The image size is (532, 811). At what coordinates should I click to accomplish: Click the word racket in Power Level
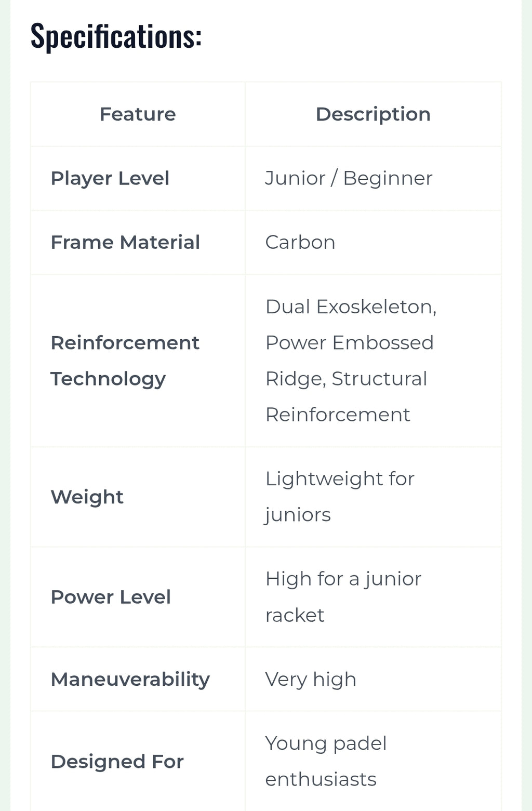pos(295,616)
